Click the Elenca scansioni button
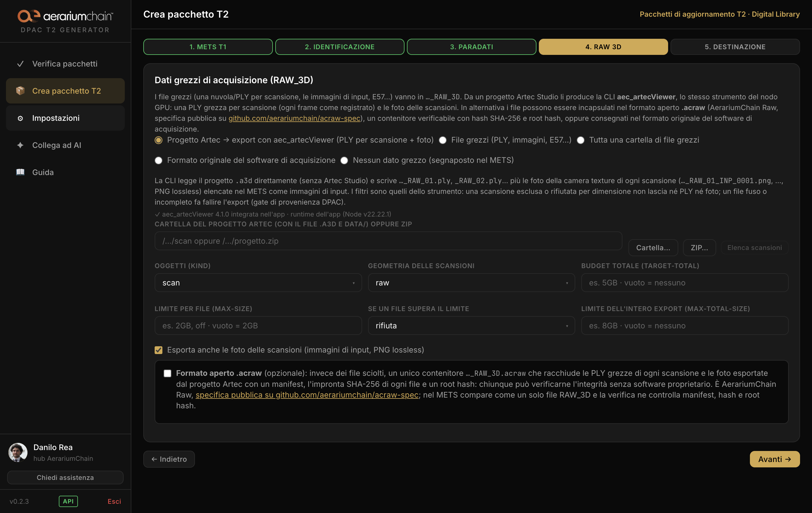Screen dimensions: 812x513 pyautogui.click(x=755, y=248)
